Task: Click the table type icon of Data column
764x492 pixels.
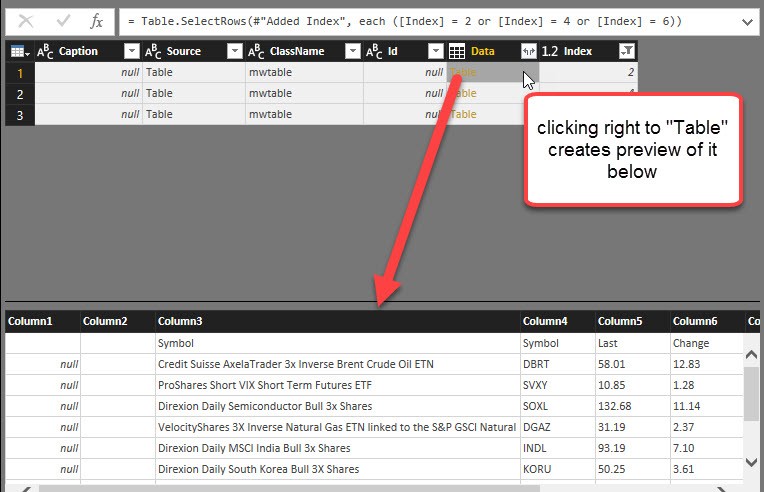Action: tap(457, 51)
